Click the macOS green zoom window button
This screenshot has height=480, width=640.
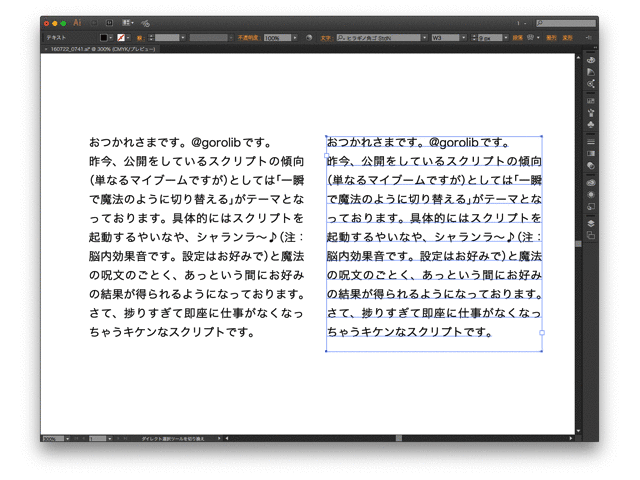[x=63, y=23]
